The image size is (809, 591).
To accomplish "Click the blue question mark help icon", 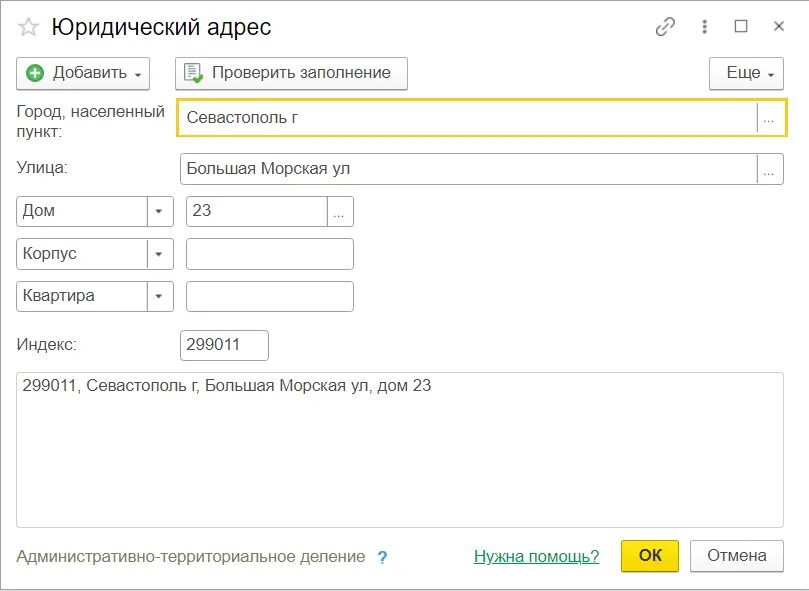I will 382,557.
